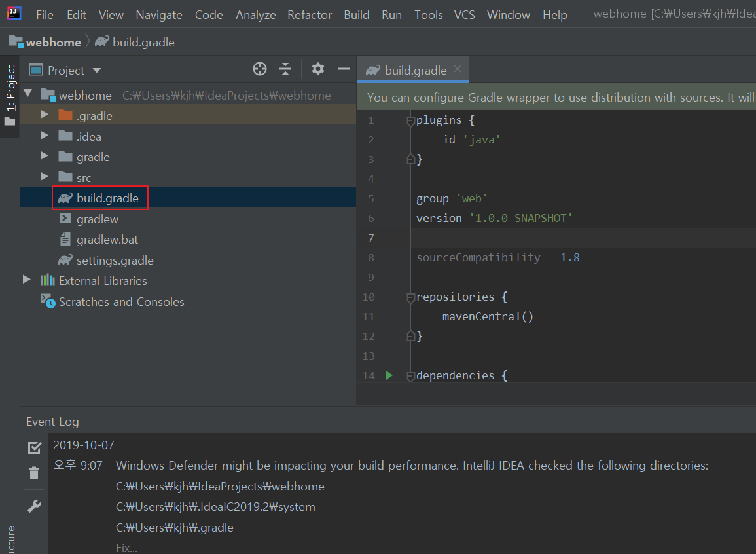Click the 'web' group string on line 5
This screenshot has width=756, height=554.
pyautogui.click(x=471, y=198)
